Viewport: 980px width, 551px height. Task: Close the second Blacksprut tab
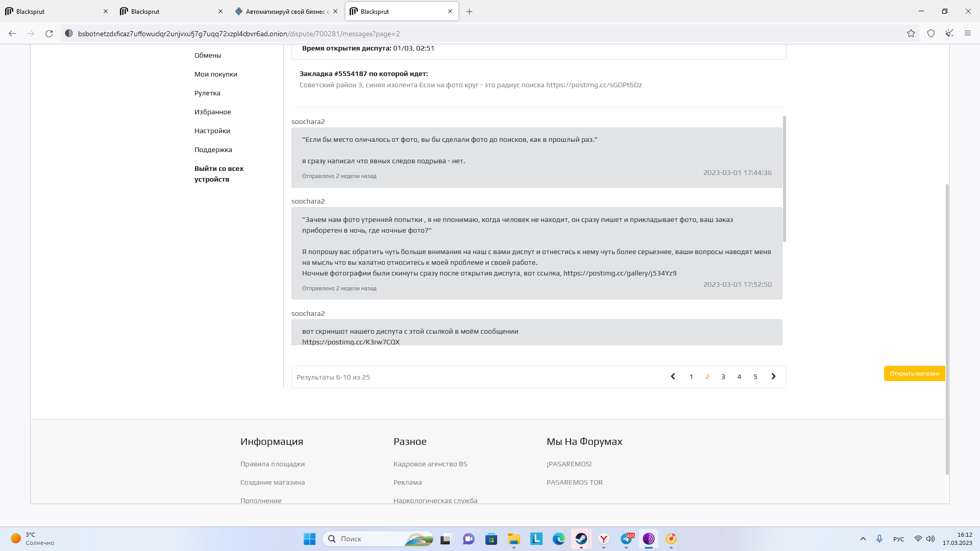tap(220, 11)
